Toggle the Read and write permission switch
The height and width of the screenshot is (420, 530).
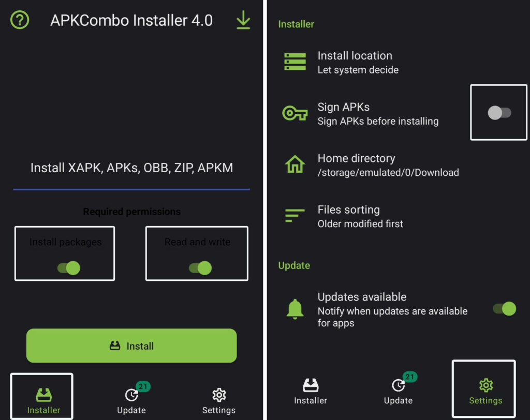point(200,268)
